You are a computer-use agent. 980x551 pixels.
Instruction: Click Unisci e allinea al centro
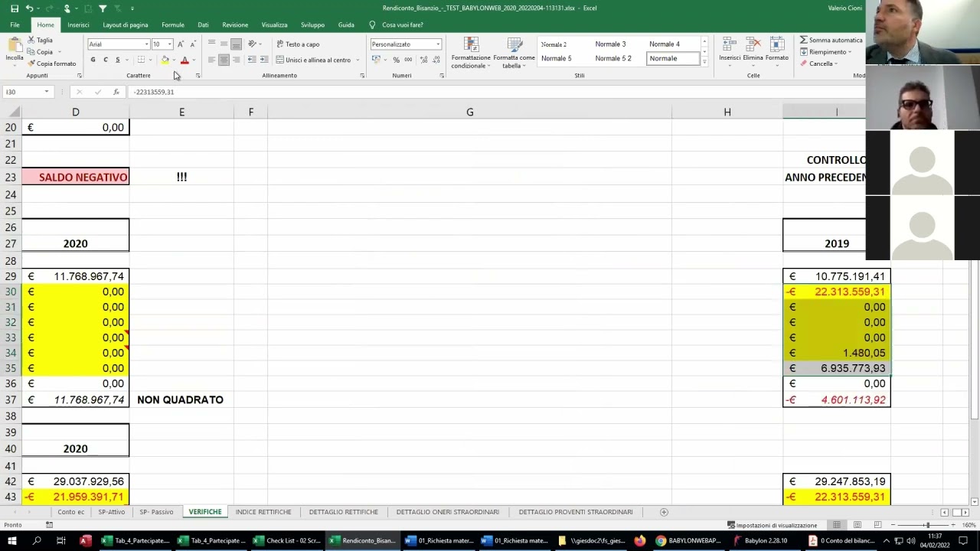(313, 60)
